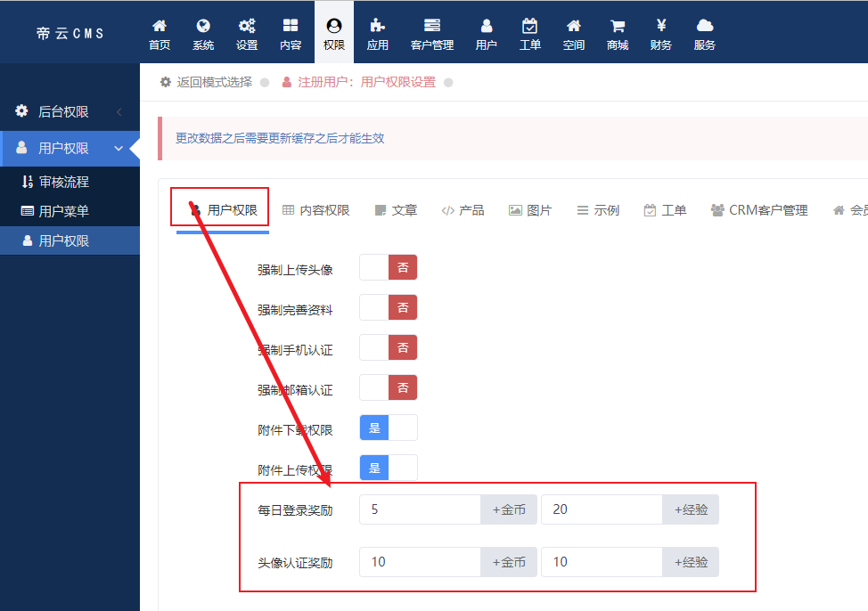The width and height of the screenshot is (868, 611).
Task: Open the 工单 calendar-check icon in top bar
Action: [x=529, y=26]
